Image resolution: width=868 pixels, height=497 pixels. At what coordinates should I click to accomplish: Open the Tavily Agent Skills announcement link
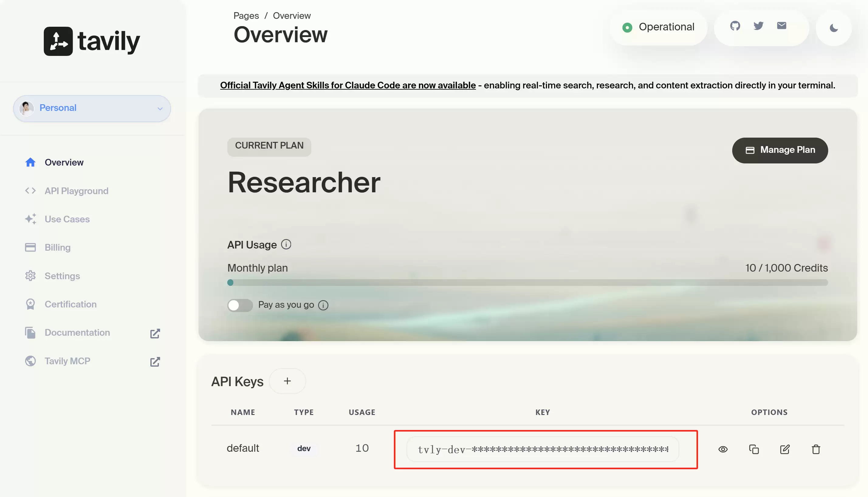348,85
